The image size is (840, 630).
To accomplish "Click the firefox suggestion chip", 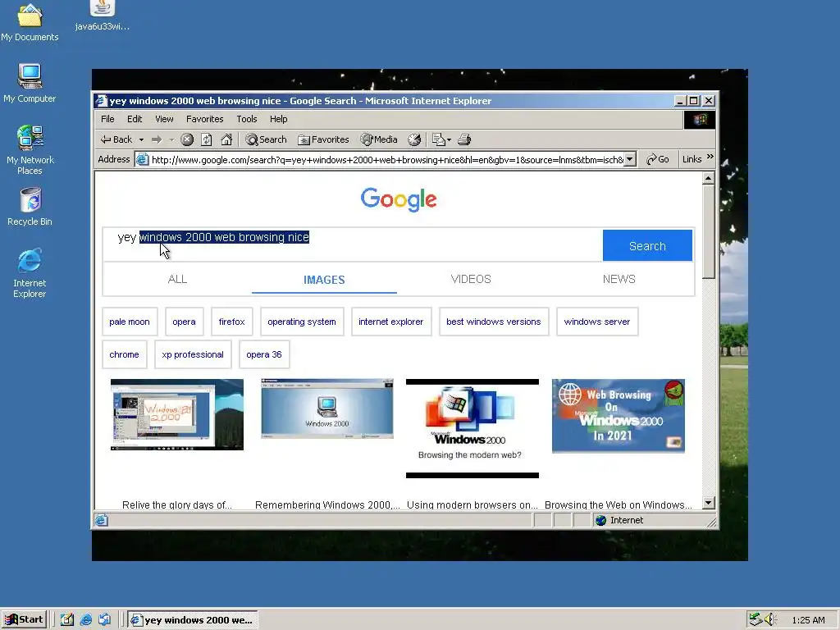I will click(x=231, y=322).
